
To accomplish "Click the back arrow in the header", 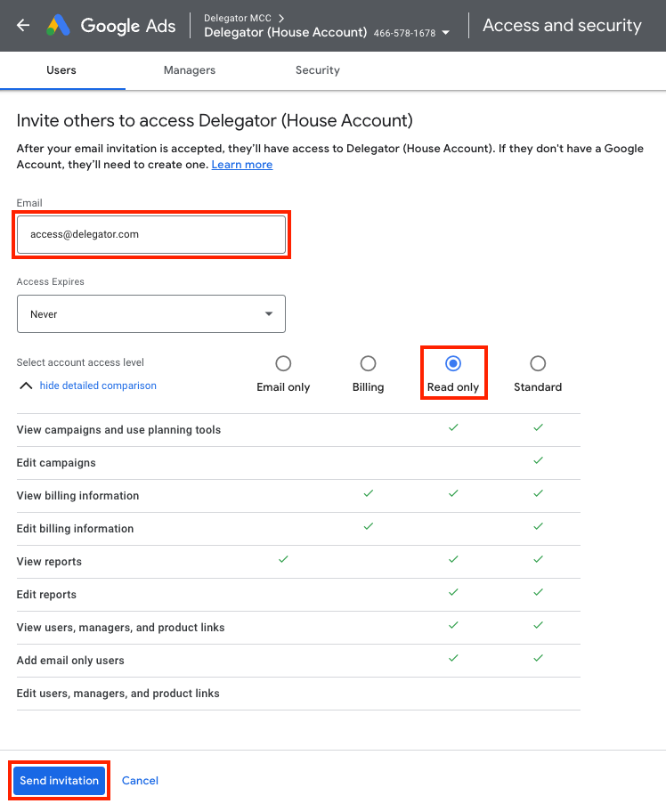I will (x=23, y=25).
